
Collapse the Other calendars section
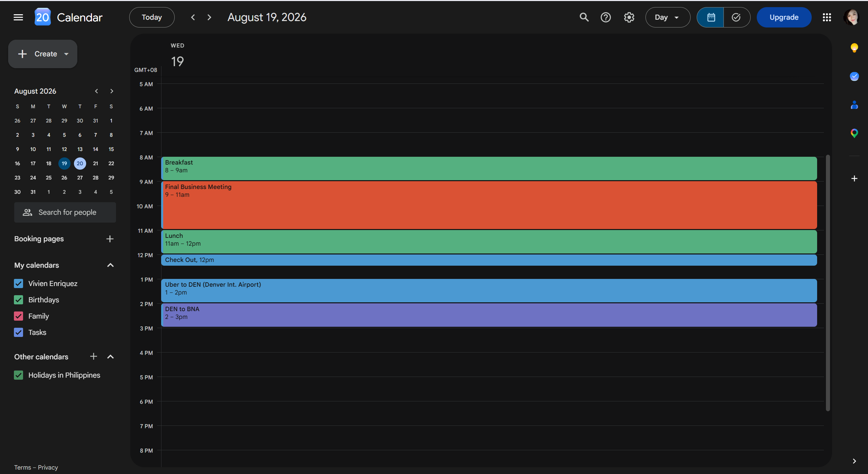110,357
